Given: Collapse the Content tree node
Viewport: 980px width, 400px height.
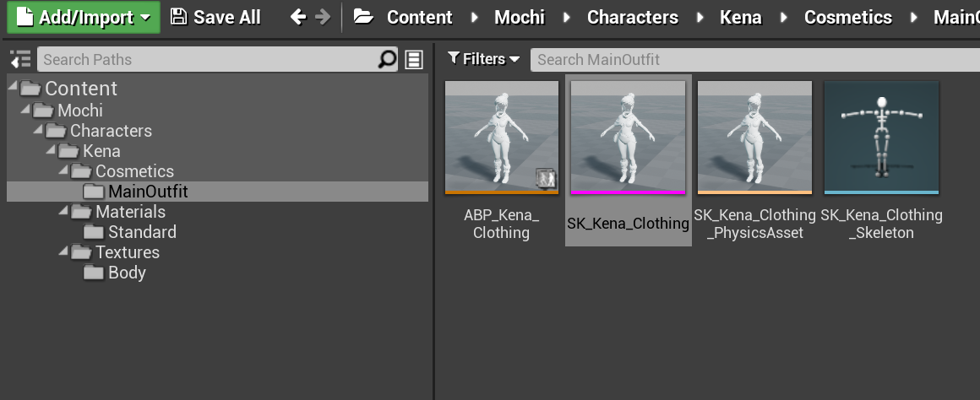Looking at the screenshot, I should [14, 87].
